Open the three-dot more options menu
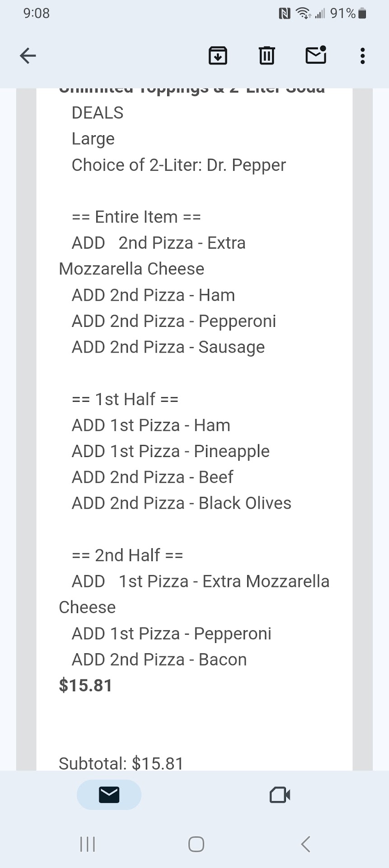Image resolution: width=389 pixels, height=868 pixels. (x=362, y=56)
